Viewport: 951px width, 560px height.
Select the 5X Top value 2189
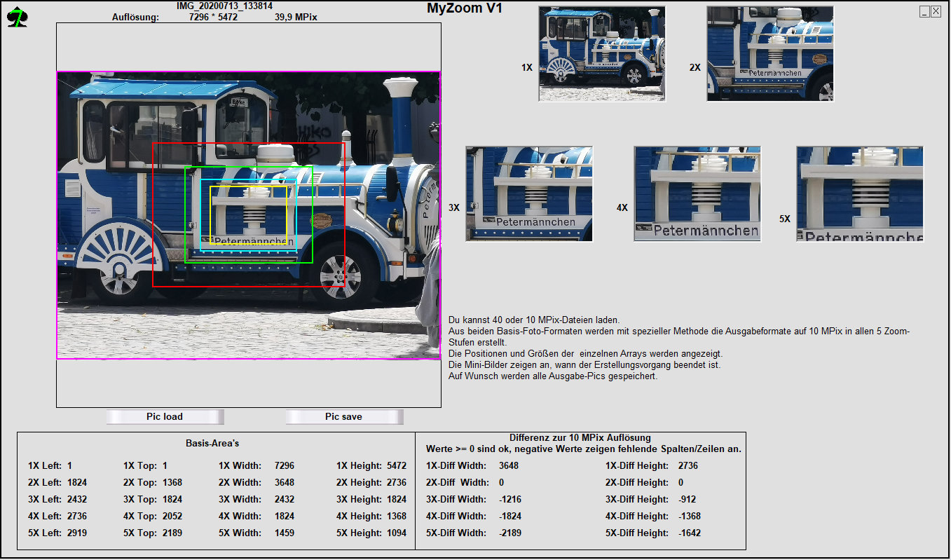point(172,533)
